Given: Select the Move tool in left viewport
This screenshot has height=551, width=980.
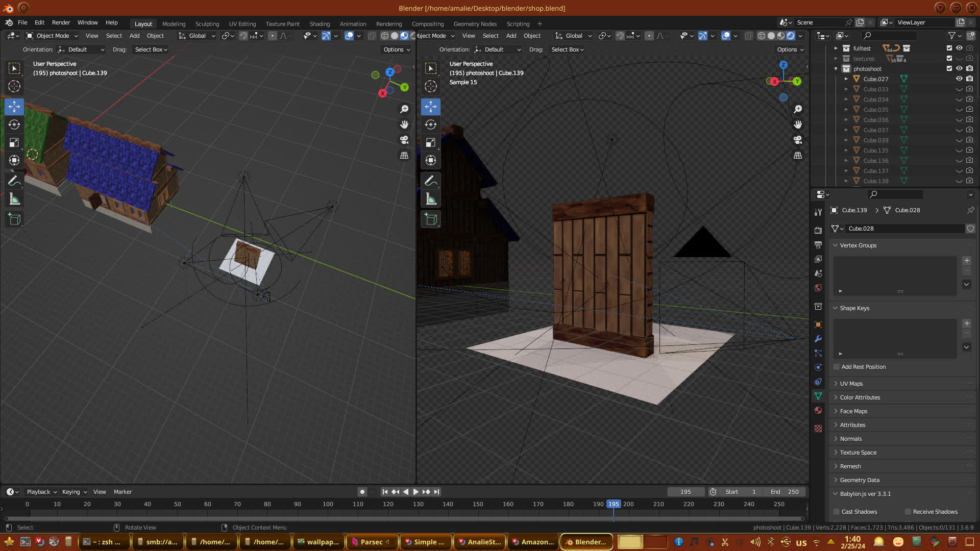Looking at the screenshot, I should coord(14,107).
